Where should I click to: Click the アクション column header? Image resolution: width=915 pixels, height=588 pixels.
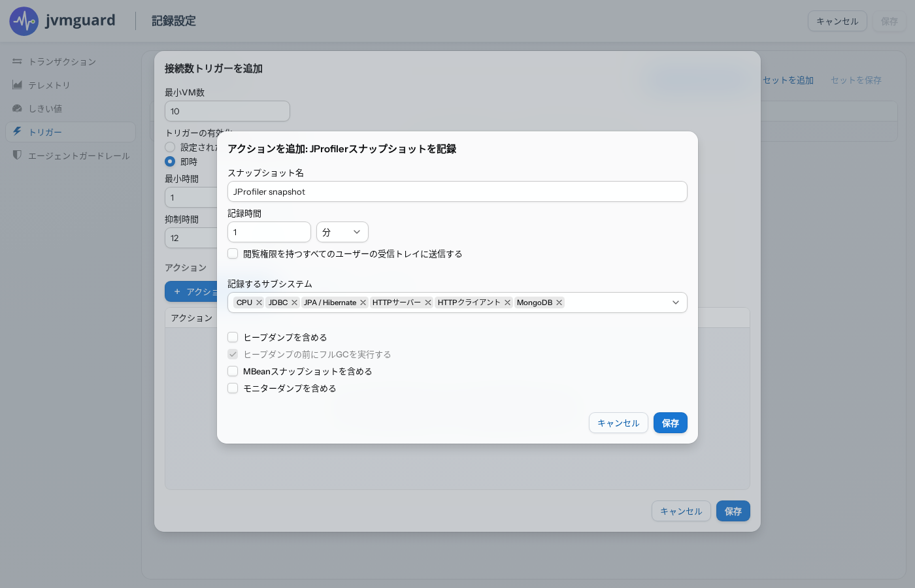tap(191, 318)
